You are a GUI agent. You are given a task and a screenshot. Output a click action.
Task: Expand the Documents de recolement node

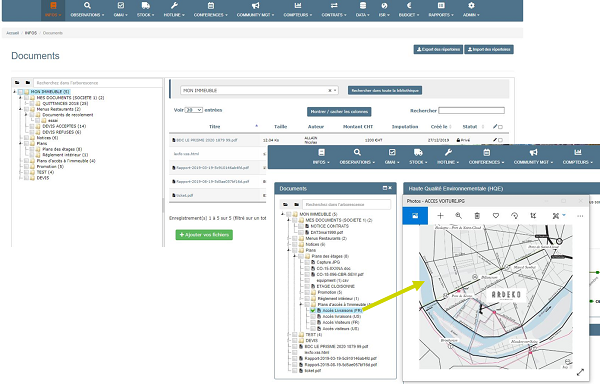(x=26, y=115)
